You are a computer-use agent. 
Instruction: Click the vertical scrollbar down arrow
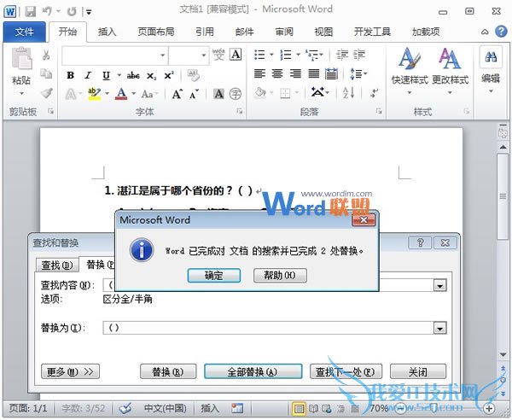(503, 354)
